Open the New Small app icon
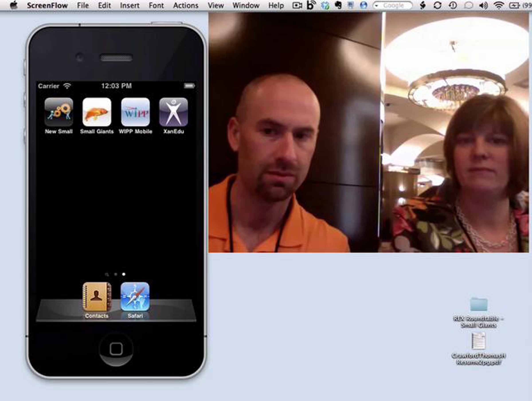 point(59,112)
